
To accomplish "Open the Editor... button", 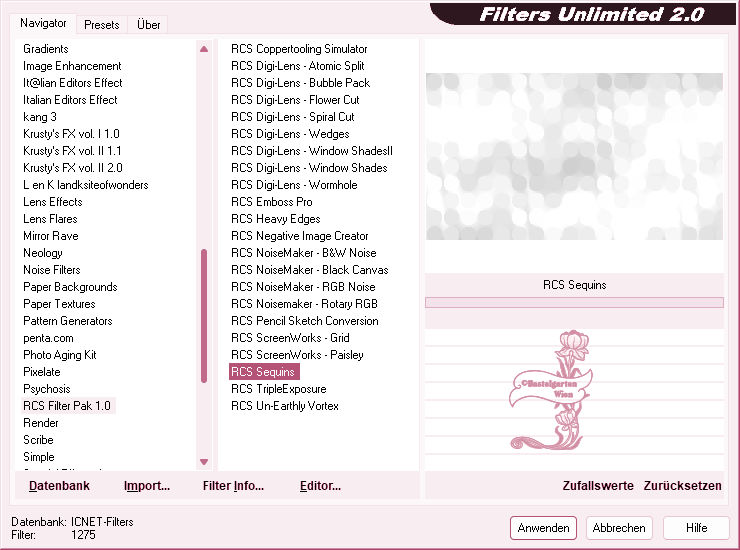I will click(x=320, y=486).
